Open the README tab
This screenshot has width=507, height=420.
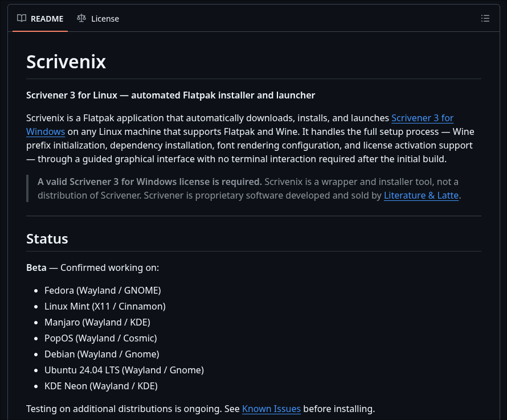pos(40,19)
